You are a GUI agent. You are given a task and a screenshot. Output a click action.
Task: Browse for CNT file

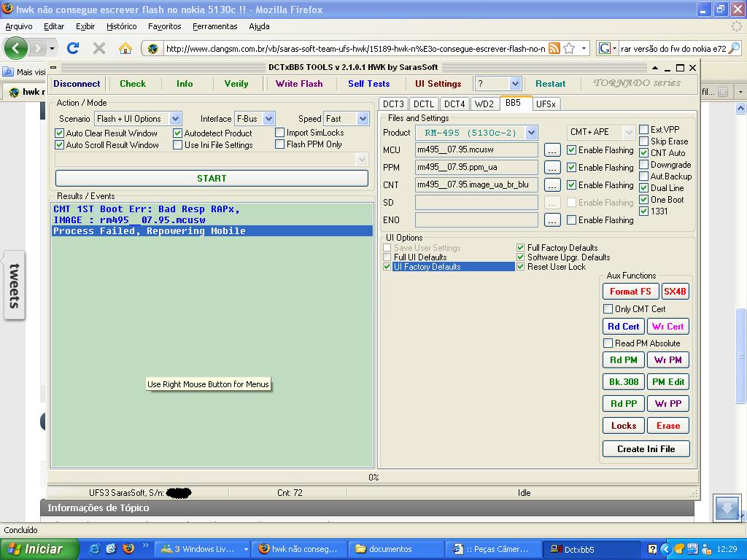(x=551, y=184)
